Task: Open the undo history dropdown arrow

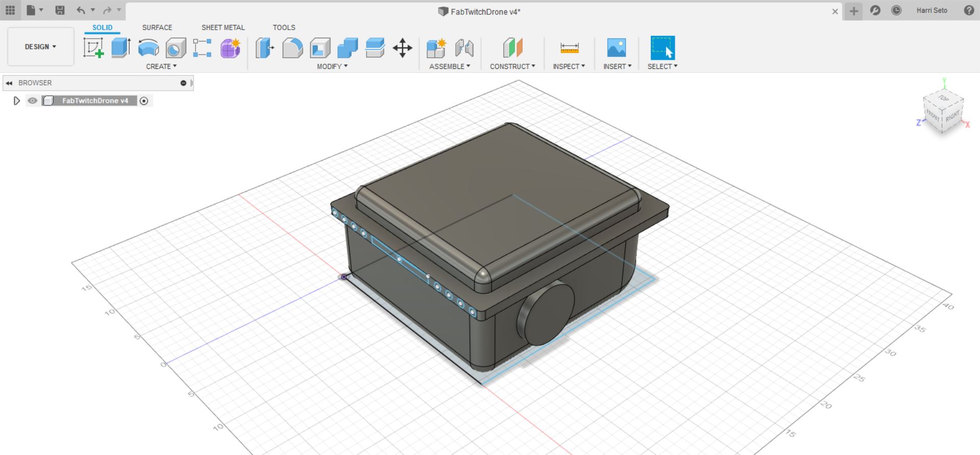Action: (x=93, y=10)
